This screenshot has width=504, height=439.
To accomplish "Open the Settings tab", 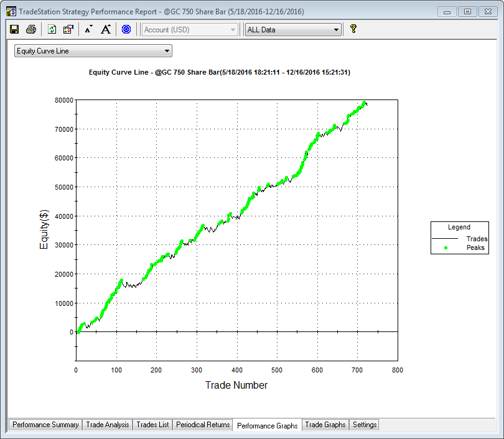I will point(365,425).
